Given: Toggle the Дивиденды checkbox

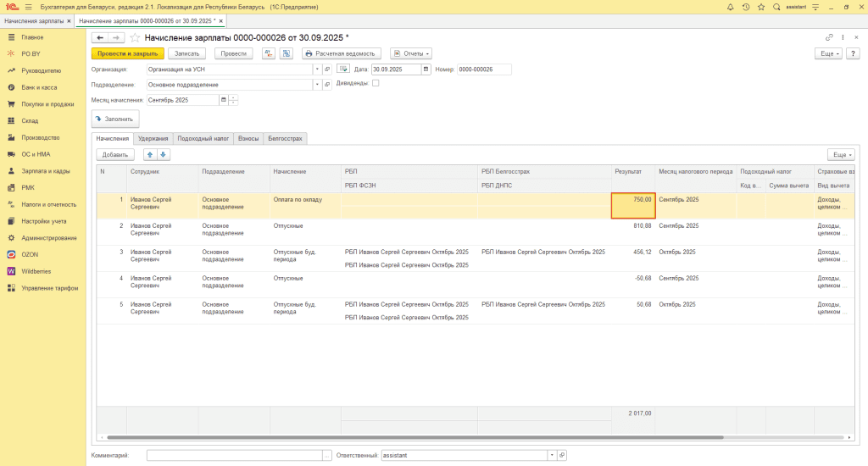Looking at the screenshot, I should pyautogui.click(x=376, y=83).
